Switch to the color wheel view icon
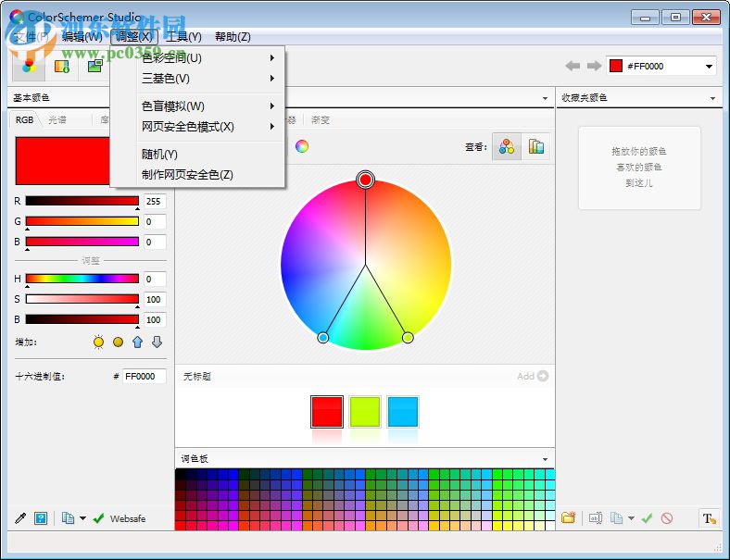This screenshot has width=730, height=560. tap(507, 147)
